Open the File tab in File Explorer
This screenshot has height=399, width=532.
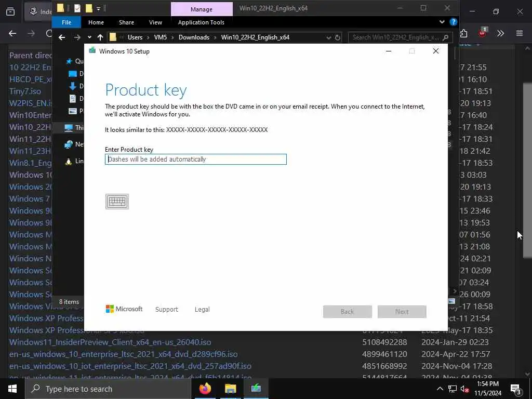pos(66,22)
